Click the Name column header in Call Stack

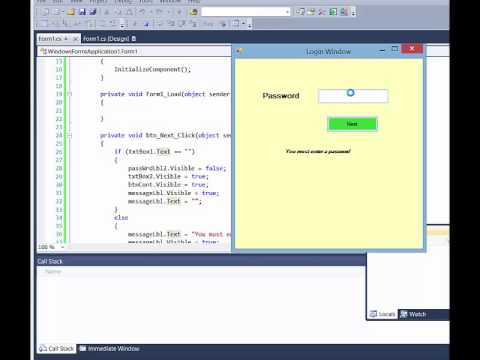coord(53,272)
